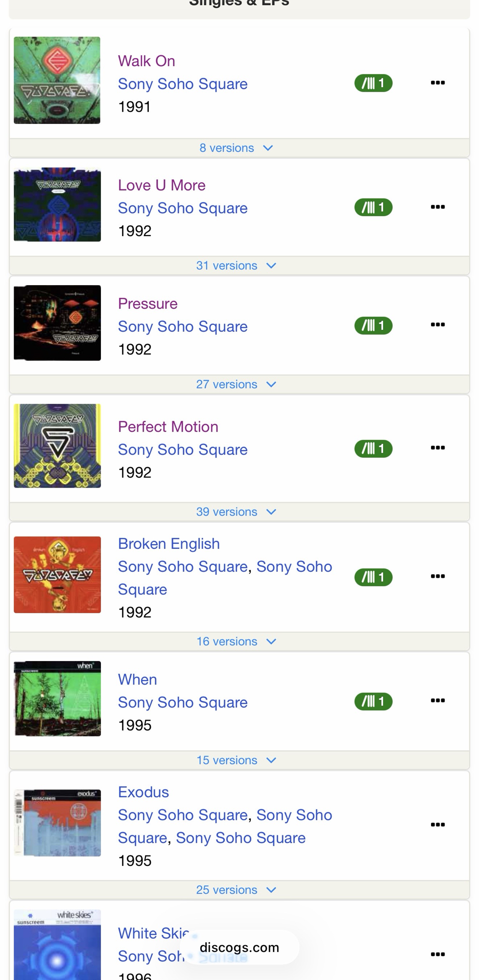
Task: Click the more options icon for Pressure
Action: (x=437, y=325)
